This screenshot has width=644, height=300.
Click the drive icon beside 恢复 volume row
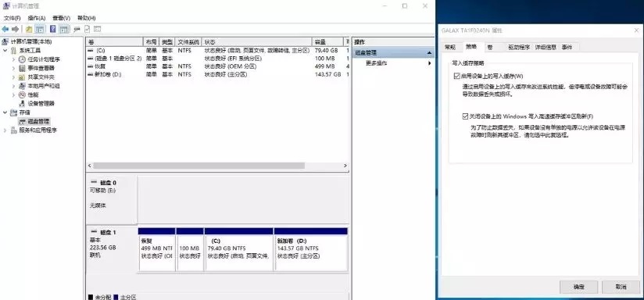[x=91, y=66]
